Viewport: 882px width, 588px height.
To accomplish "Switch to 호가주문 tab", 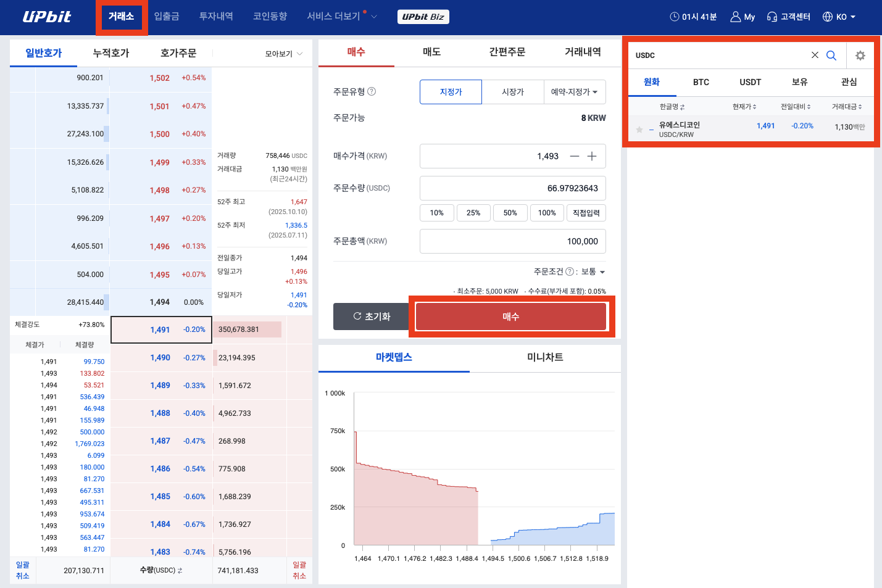I will (178, 53).
